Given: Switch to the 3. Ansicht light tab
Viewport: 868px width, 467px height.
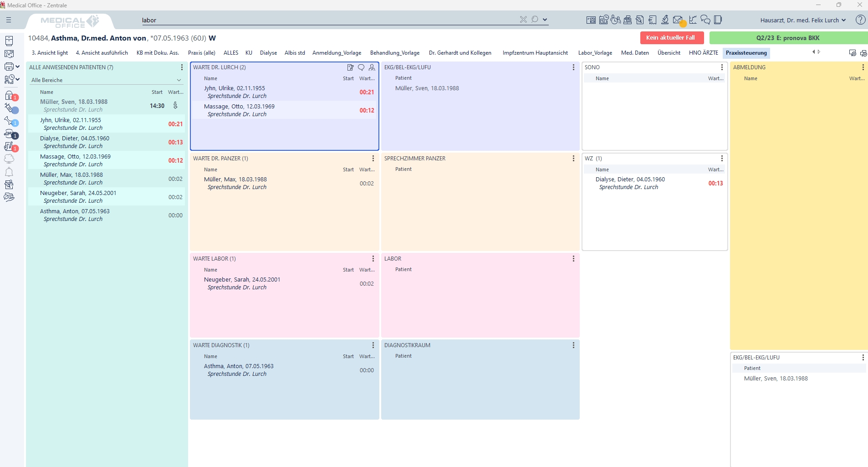Looking at the screenshot, I should 50,53.
